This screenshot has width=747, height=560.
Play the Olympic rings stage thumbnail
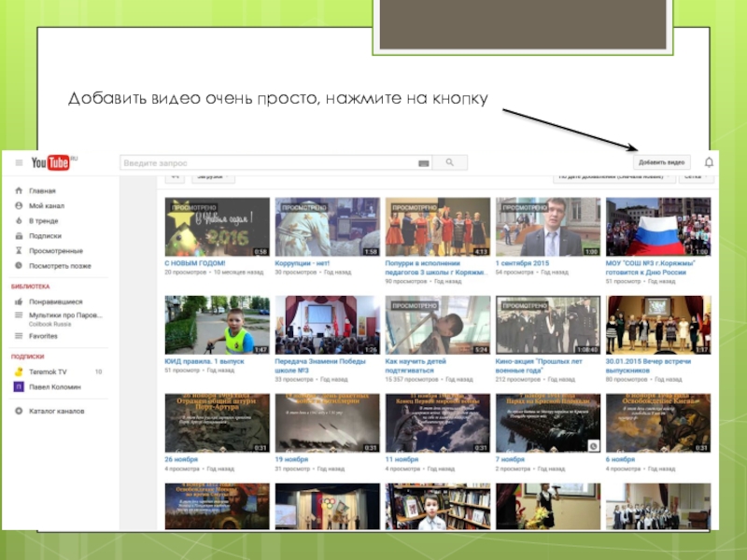pos(328,506)
